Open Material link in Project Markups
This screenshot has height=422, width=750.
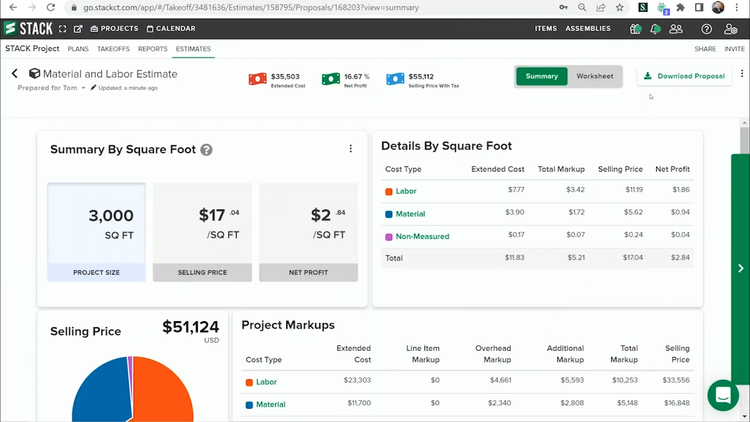tap(271, 404)
